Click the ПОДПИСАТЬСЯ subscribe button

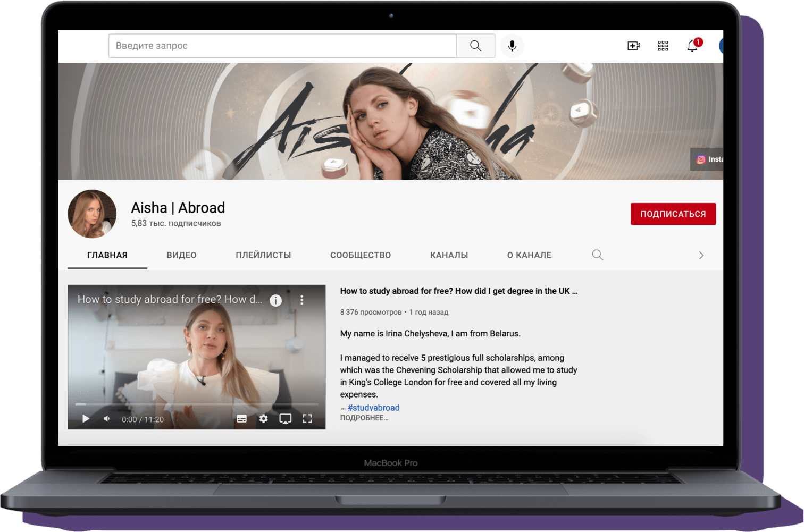(673, 214)
